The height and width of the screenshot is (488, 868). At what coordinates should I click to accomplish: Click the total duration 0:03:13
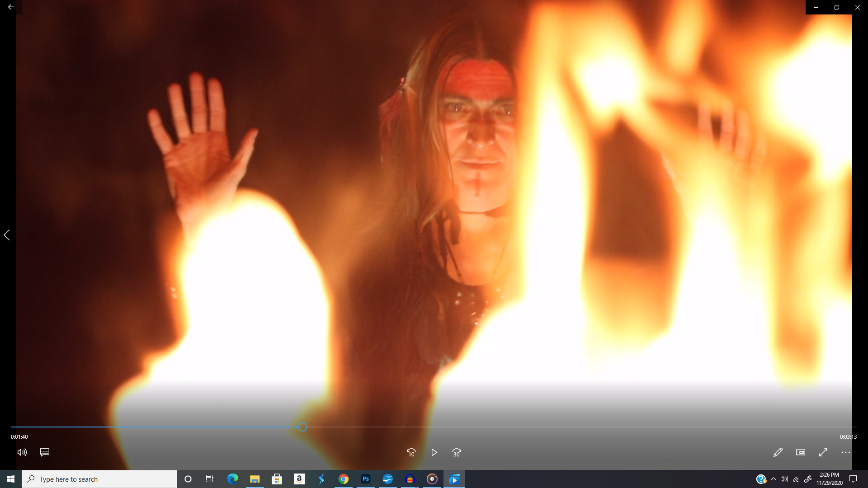pos(848,437)
